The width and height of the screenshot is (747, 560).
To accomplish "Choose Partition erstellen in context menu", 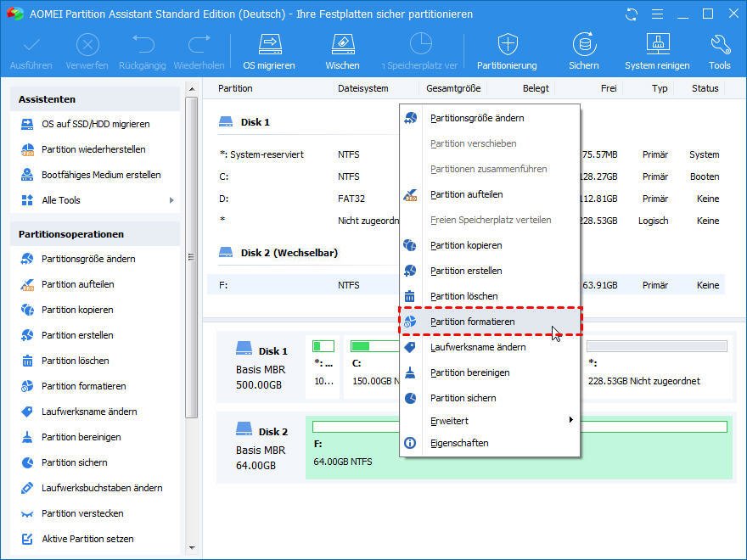I will point(490,271).
